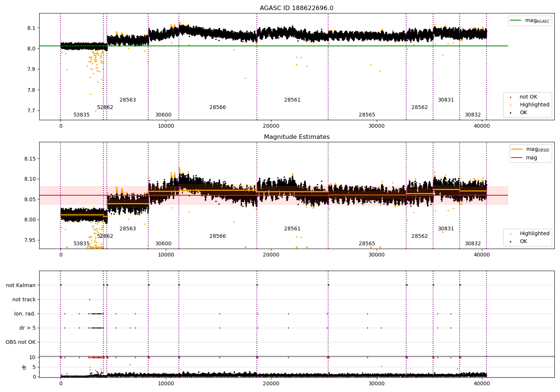The width and height of the screenshot is (560, 392).
Task: Click OBSID label 53835 in Magnitude Estimates plot
Action: click(x=81, y=244)
